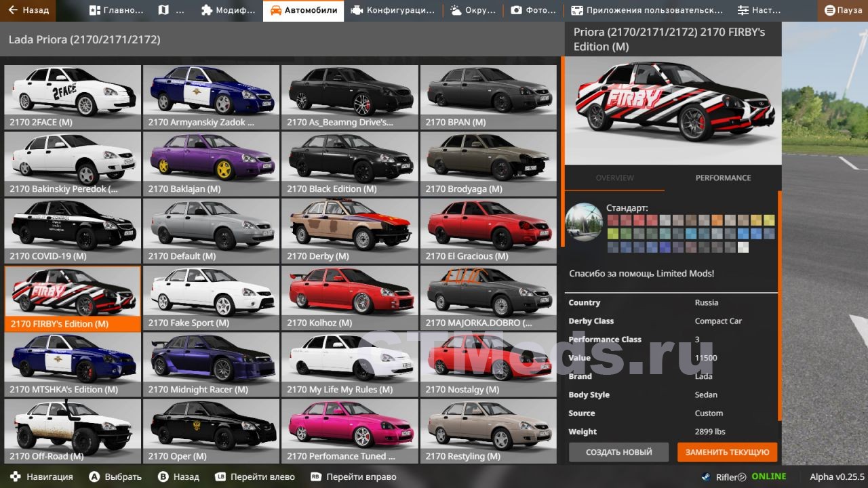Go back with the Назад arrow button
The width and height of the screenshot is (868, 488).
point(29,10)
